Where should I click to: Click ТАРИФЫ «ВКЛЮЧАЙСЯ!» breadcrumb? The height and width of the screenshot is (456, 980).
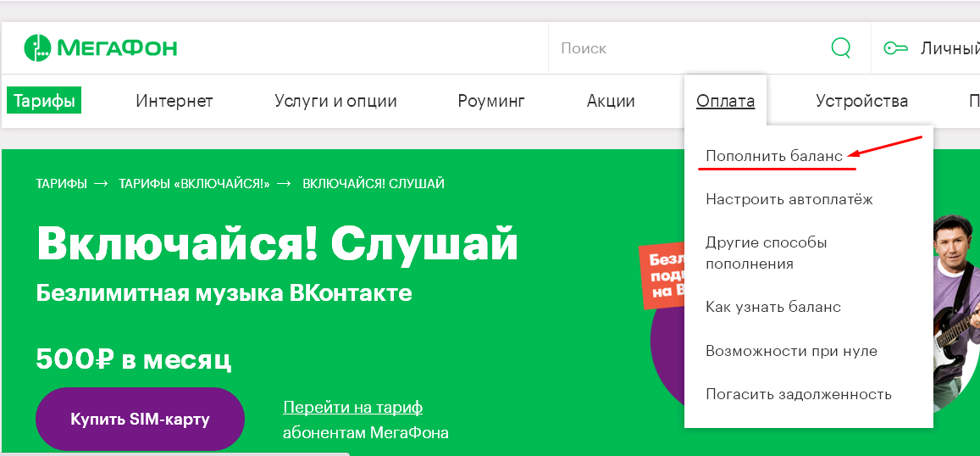[194, 184]
